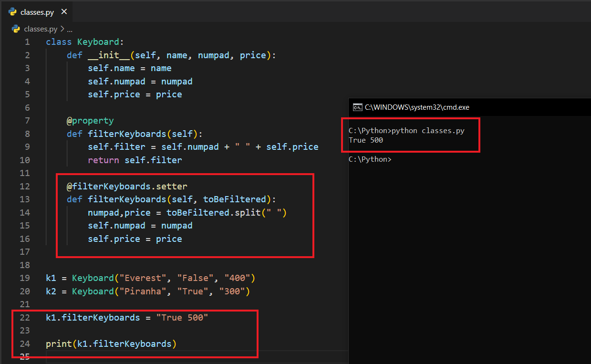Click the empty C:\Python> prompt in terminal

click(370, 159)
